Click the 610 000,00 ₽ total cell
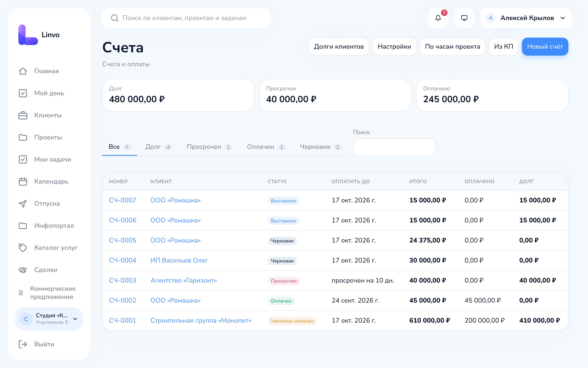The image size is (588, 368). [x=429, y=321]
